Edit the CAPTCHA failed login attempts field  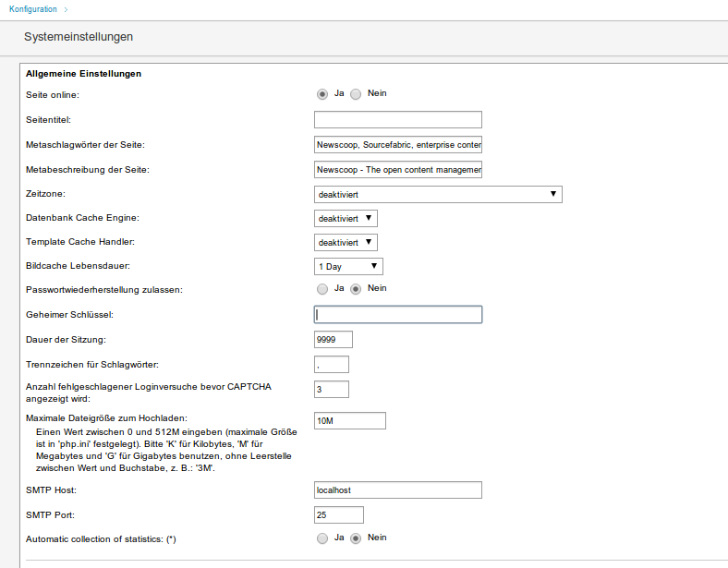(x=332, y=390)
